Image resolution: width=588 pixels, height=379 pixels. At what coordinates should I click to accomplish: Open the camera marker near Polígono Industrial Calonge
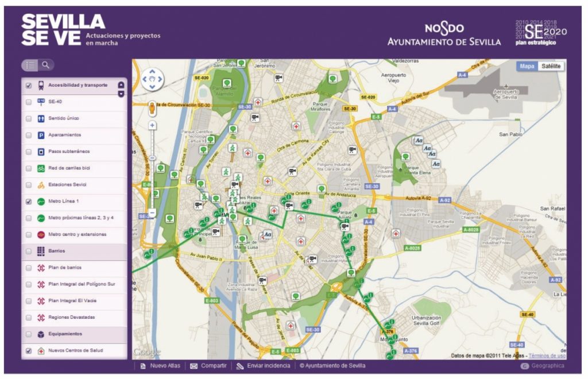pos(352,150)
